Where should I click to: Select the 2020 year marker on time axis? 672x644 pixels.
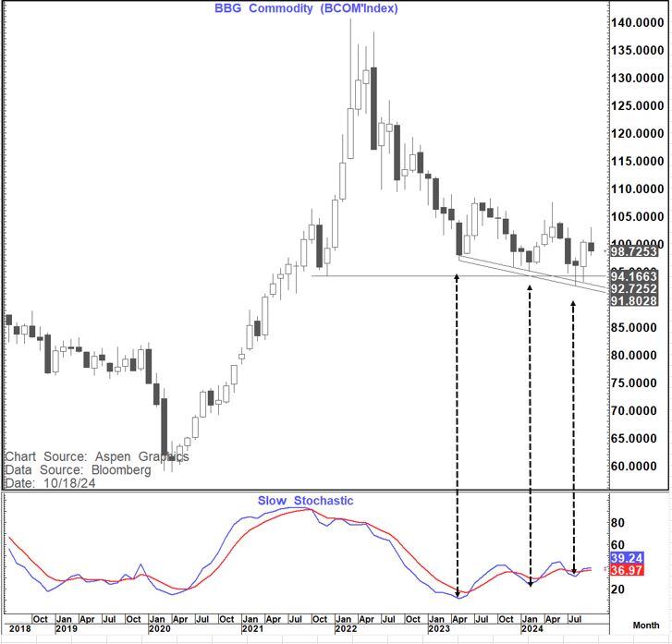click(158, 628)
